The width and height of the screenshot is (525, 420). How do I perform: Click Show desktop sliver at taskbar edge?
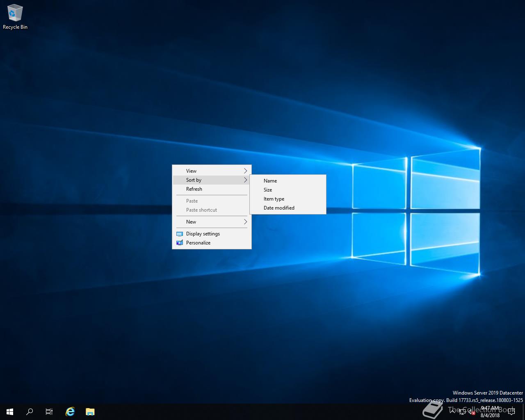pos(524,412)
